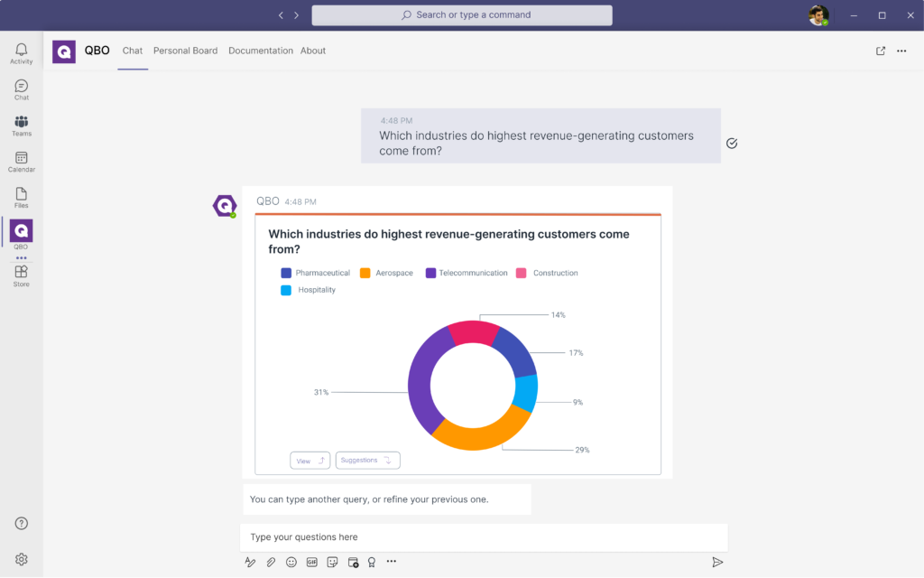Send the message with arrow icon
The width and height of the screenshot is (924, 578).
[x=717, y=562]
